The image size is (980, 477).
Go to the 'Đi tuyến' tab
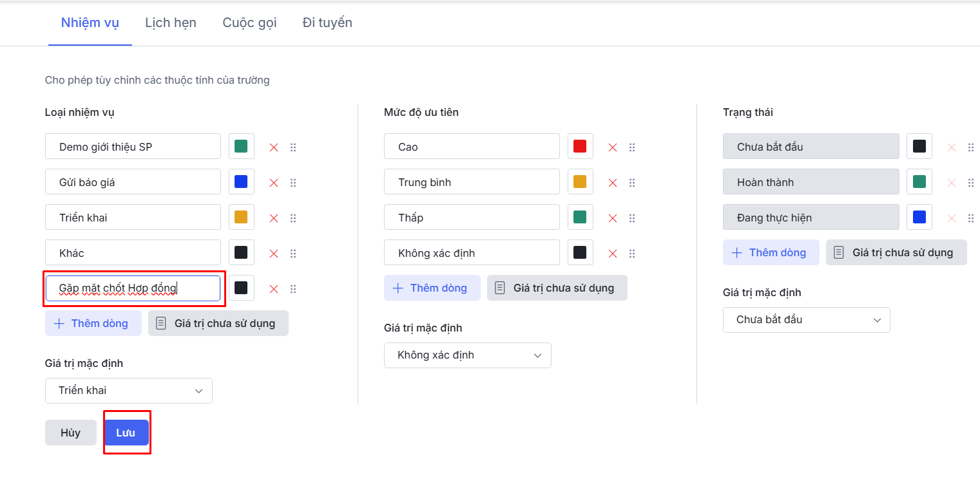pyautogui.click(x=327, y=23)
